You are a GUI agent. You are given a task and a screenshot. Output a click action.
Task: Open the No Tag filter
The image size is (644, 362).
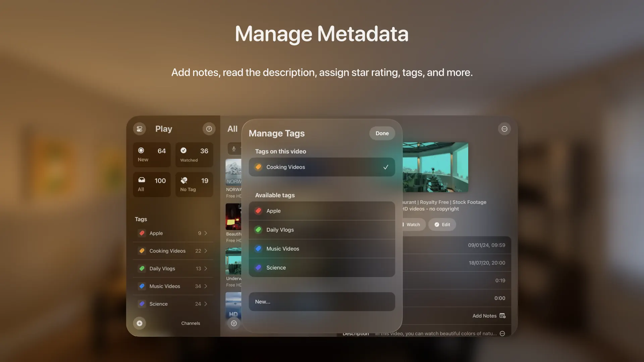tap(194, 184)
